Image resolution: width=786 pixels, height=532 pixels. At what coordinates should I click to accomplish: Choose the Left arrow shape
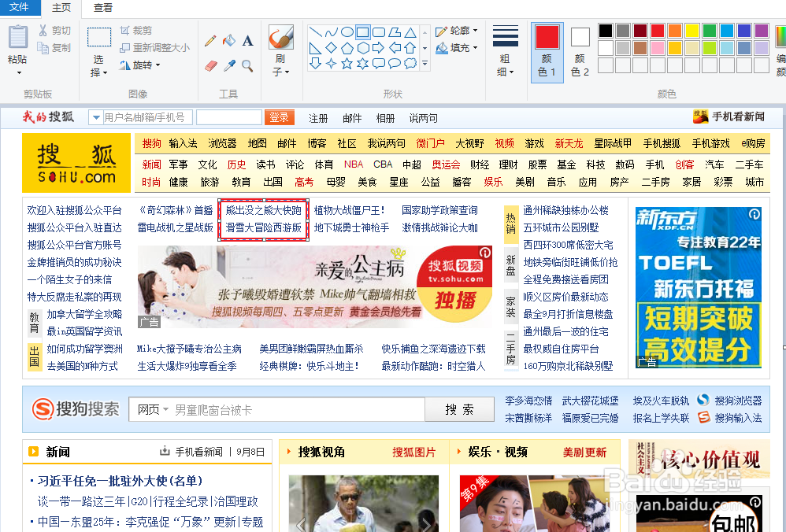[x=395, y=48]
